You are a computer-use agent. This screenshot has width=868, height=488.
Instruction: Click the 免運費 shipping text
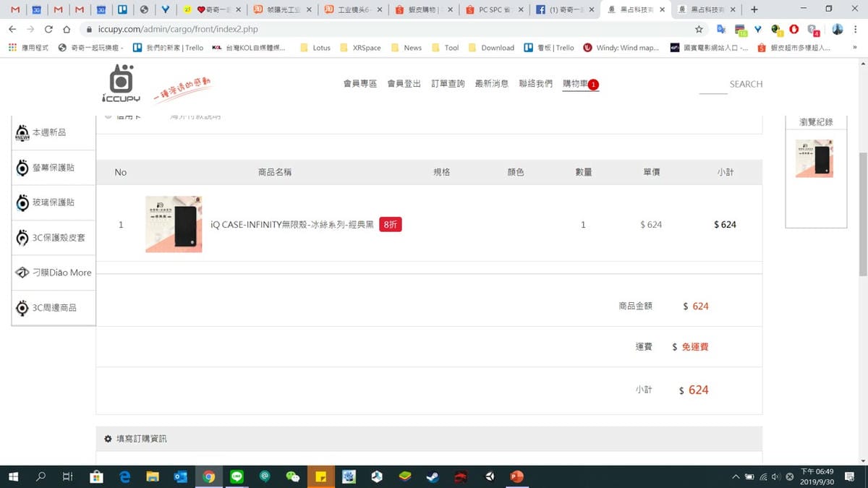tap(695, 347)
